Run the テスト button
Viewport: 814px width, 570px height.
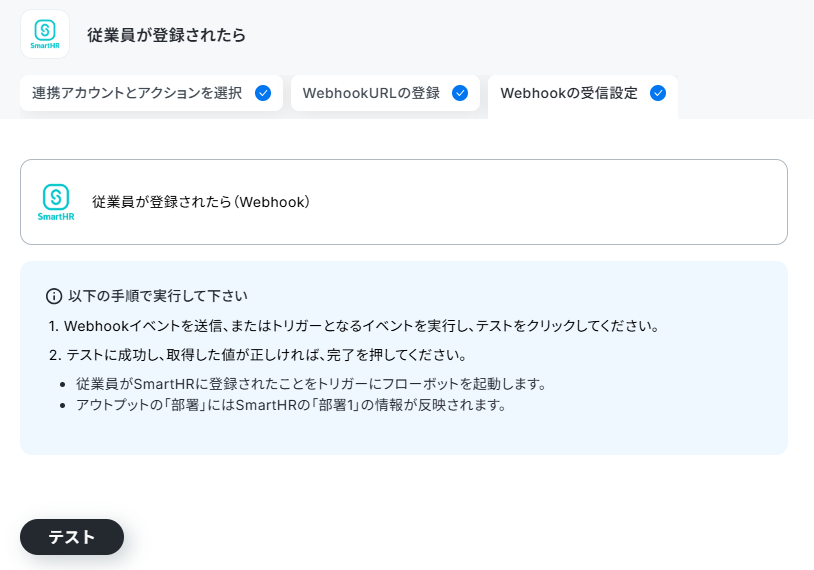point(72,537)
